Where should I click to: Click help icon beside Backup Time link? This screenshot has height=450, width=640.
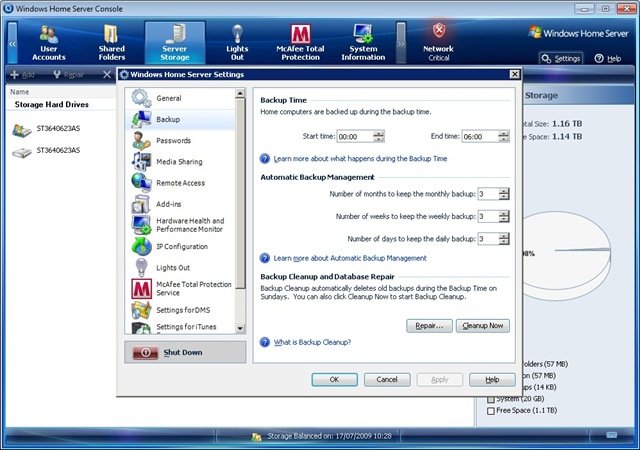click(x=265, y=158)
